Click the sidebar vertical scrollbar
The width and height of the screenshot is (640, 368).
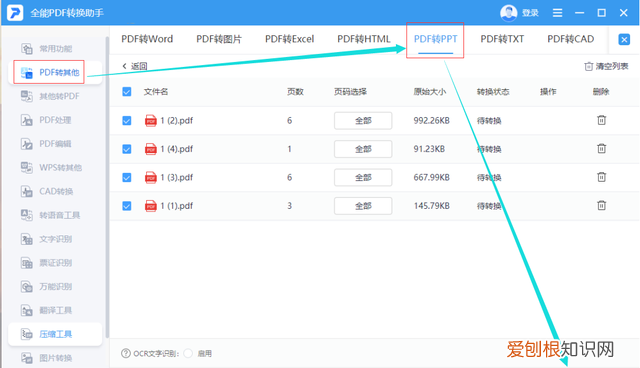point(107,187)
